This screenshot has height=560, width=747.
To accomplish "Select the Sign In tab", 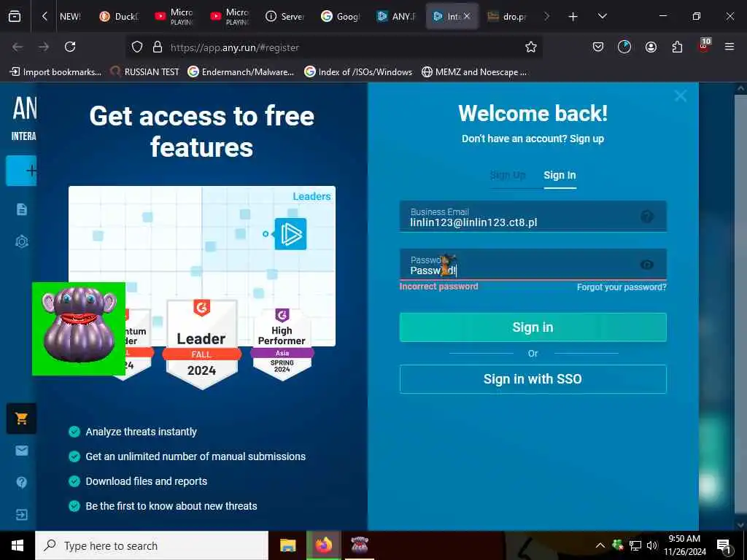I will click(560, 175).
